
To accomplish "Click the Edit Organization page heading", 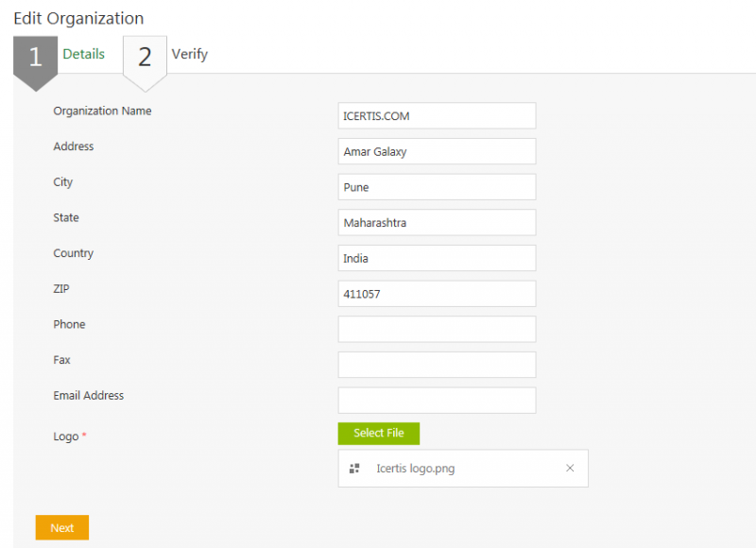I will tap(78, 18).
